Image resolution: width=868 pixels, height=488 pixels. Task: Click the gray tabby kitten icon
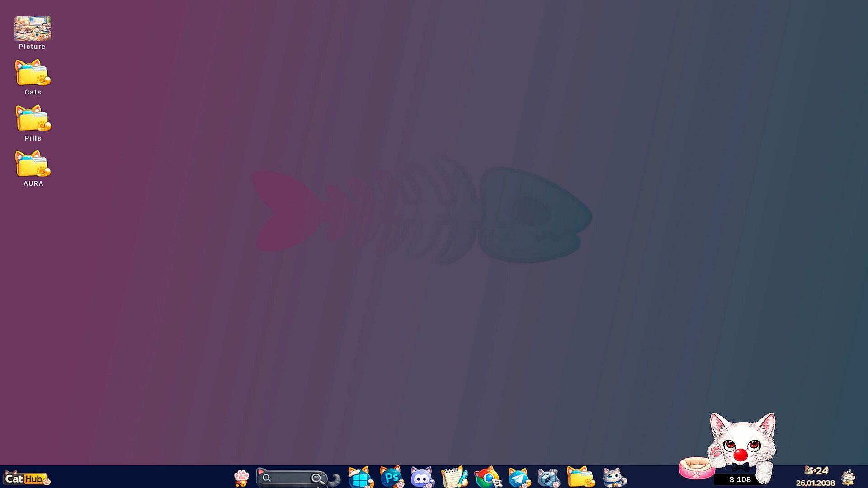pos(613,477)
